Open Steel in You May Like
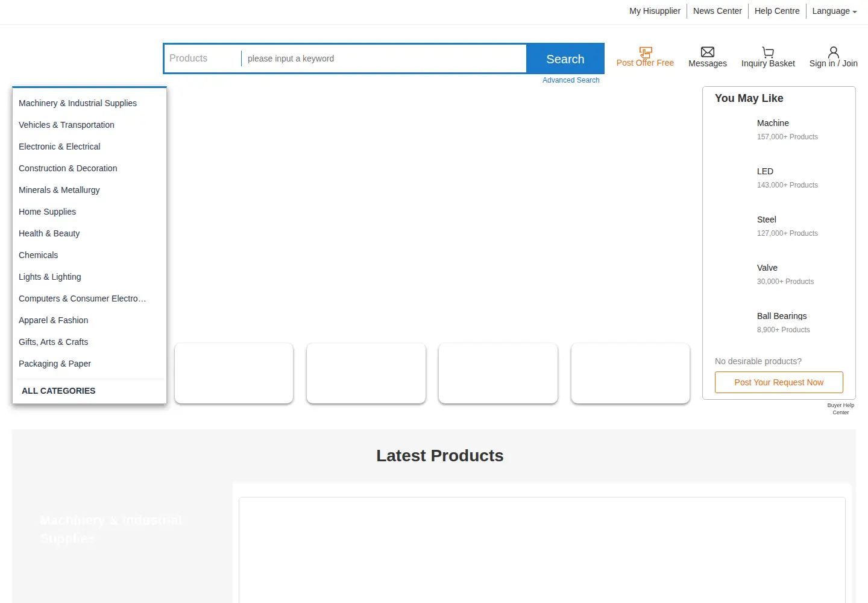Screen dimensions: 868x603 [x=767, y=219]
